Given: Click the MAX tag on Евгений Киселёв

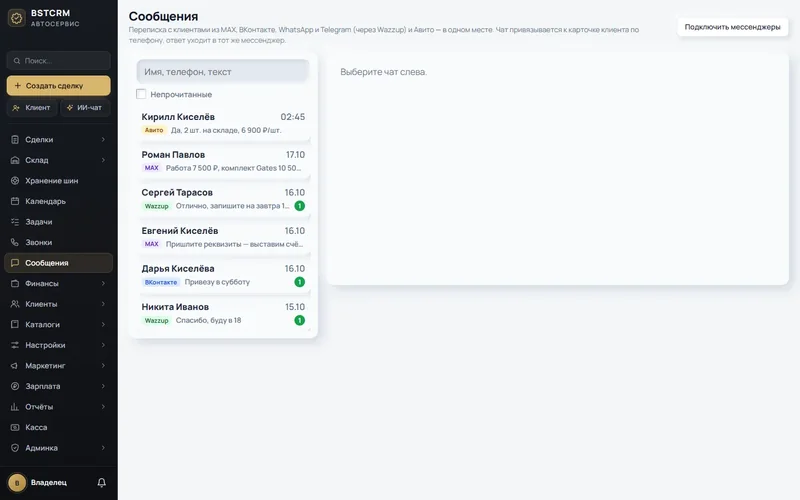Looking at the screenshot, I should pyautogui.click(x=152, y=244).
